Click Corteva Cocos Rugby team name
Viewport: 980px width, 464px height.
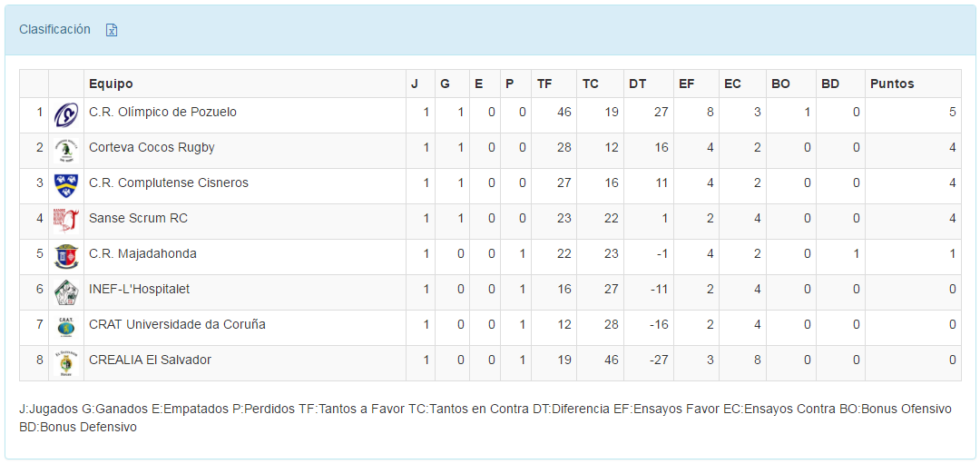pos(152,147)
